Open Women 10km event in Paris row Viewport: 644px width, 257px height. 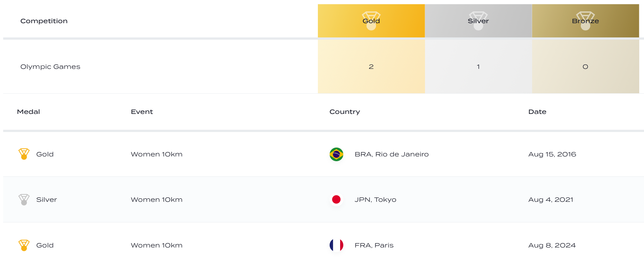[x=157, y=245]
